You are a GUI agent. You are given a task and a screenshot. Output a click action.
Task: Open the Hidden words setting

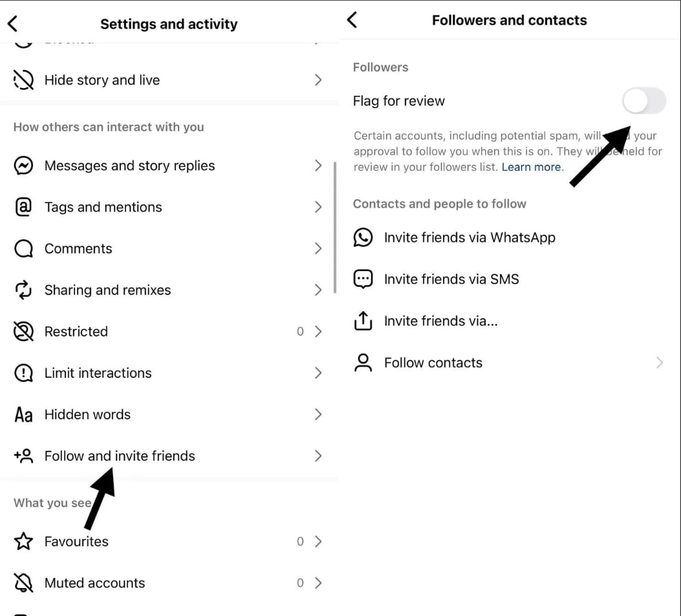click(x=169, y=414)
